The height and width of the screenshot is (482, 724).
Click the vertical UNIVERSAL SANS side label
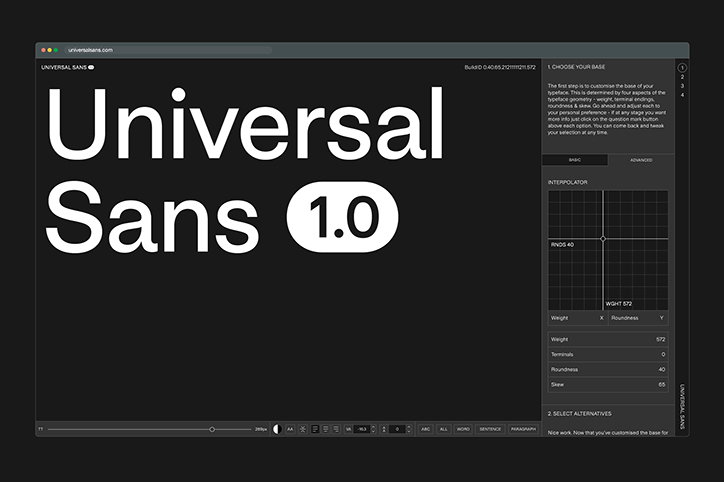682,406
